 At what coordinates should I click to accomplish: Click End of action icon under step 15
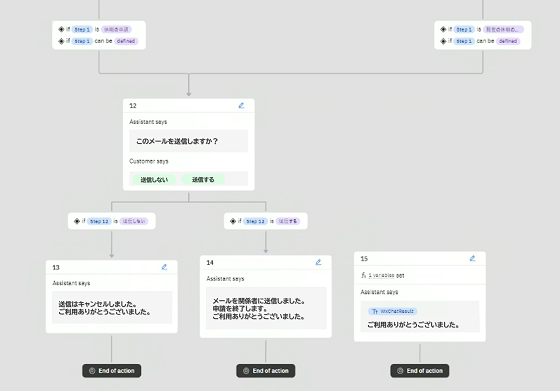coord(400,371)
